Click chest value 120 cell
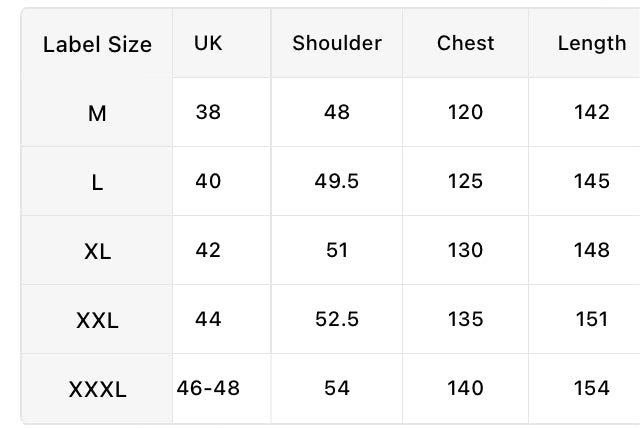Screen dimensions: 640x429 coord(465,112)
